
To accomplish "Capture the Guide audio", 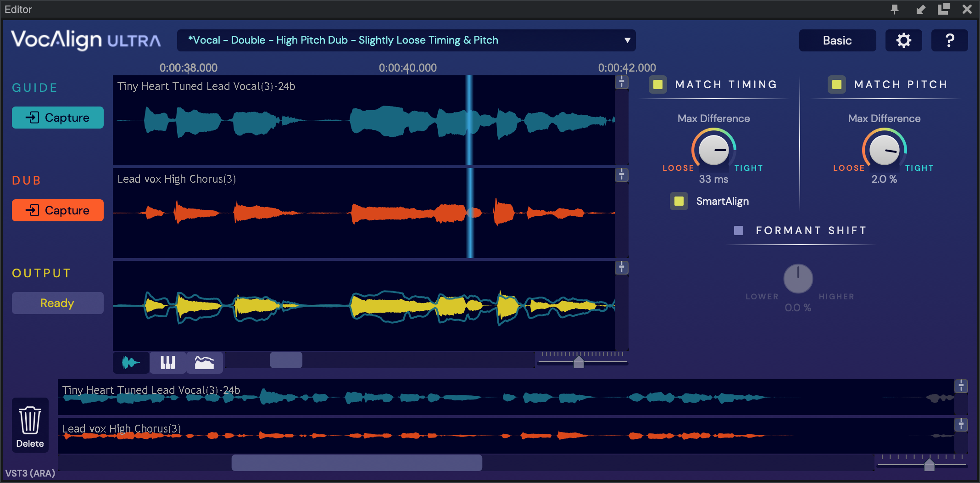I will (58, 118).
